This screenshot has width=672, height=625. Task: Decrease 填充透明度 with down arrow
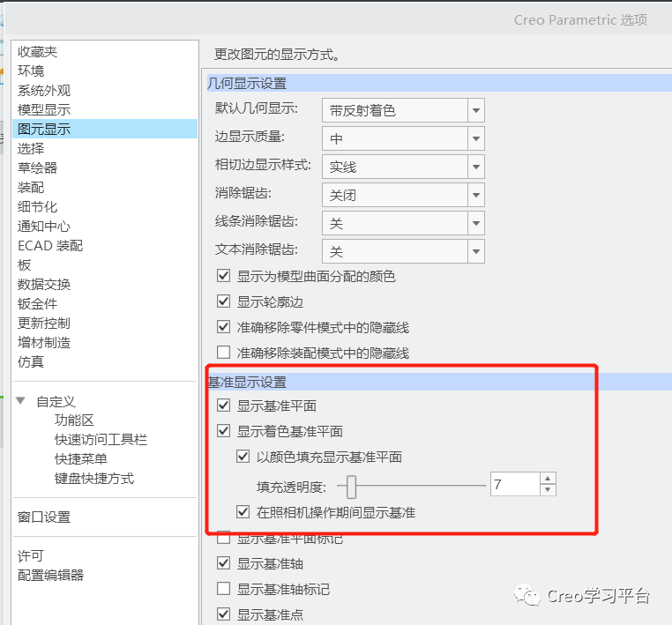point(548,489)
